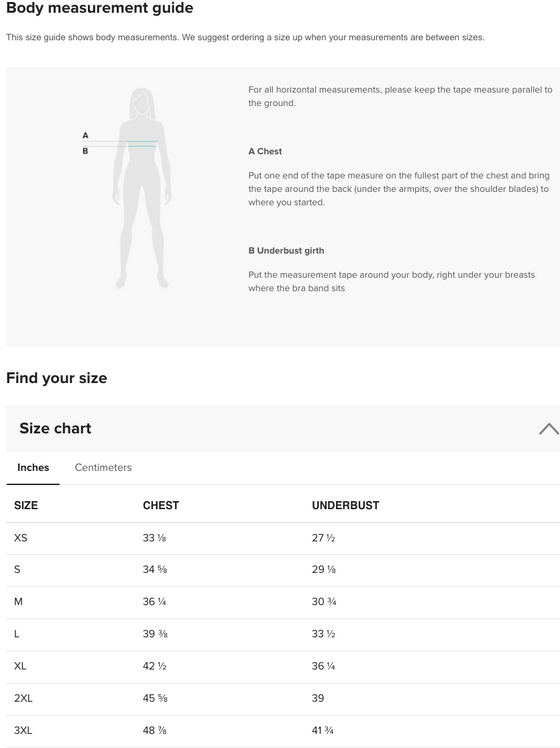Click the SIZE column header
Image resolution: width=560 pixels, height=748 pixels.
pos(26,506)
